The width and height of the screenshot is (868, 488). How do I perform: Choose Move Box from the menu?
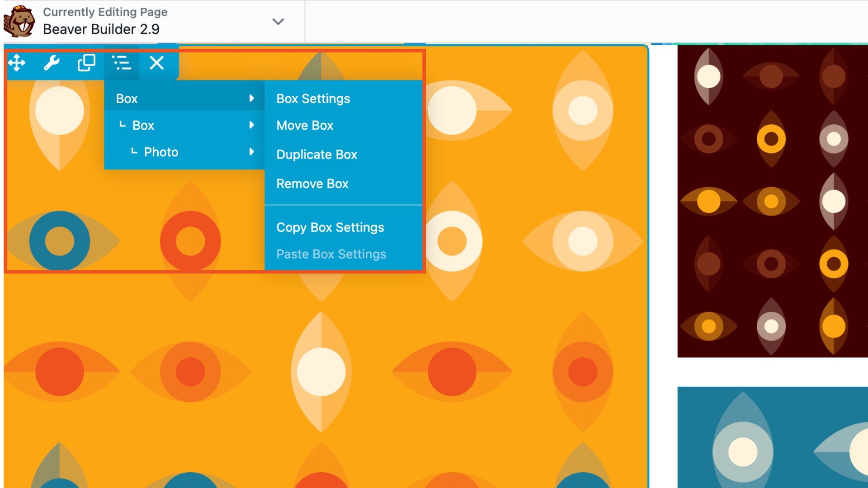(305, 125)
